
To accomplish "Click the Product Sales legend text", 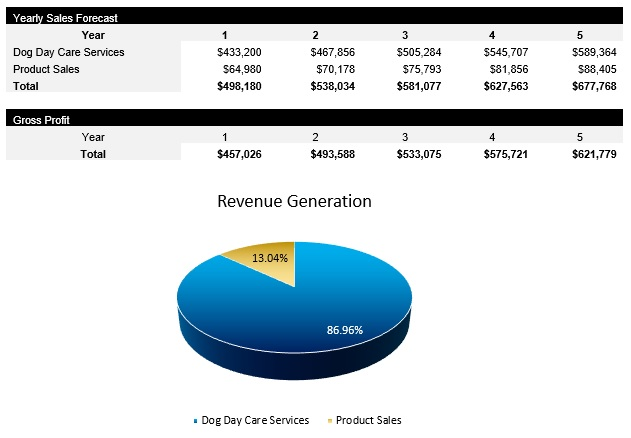I will coord(368,421).
